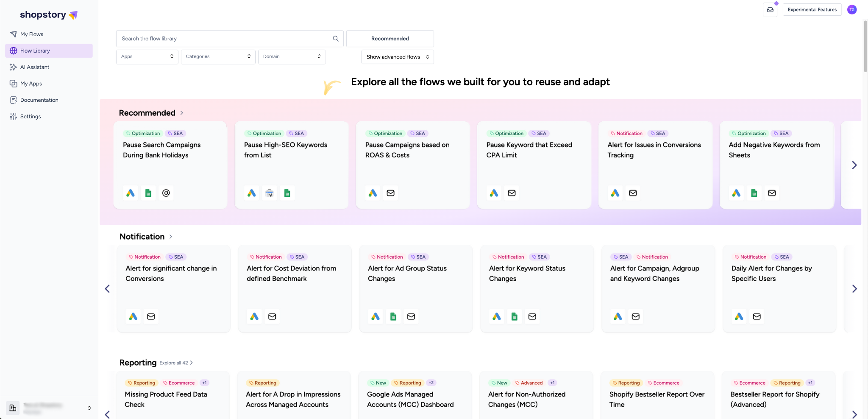Screen dimensions: 868x419
Task: Click the vertical page scrollbar
Action: coord(865,47)
